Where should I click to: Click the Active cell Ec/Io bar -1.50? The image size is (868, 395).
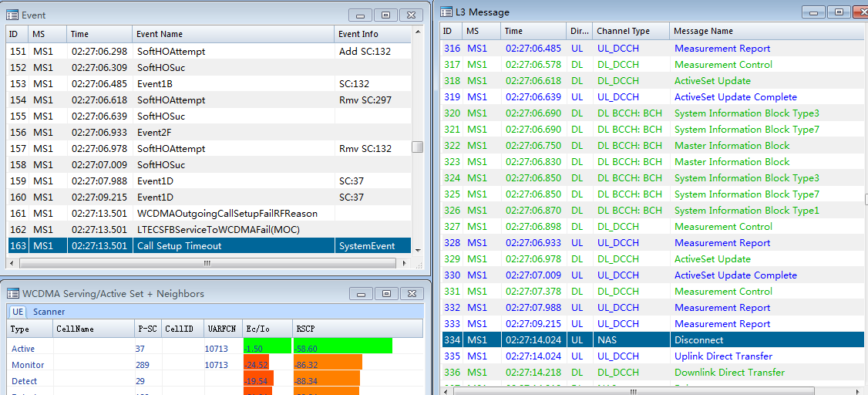tap(267, 346)
